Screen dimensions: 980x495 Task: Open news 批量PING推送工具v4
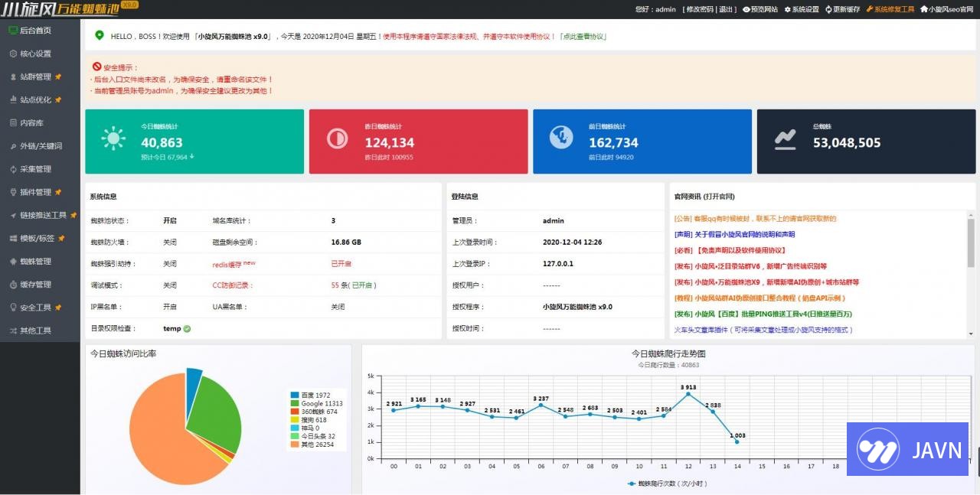(x=763, y=314)
